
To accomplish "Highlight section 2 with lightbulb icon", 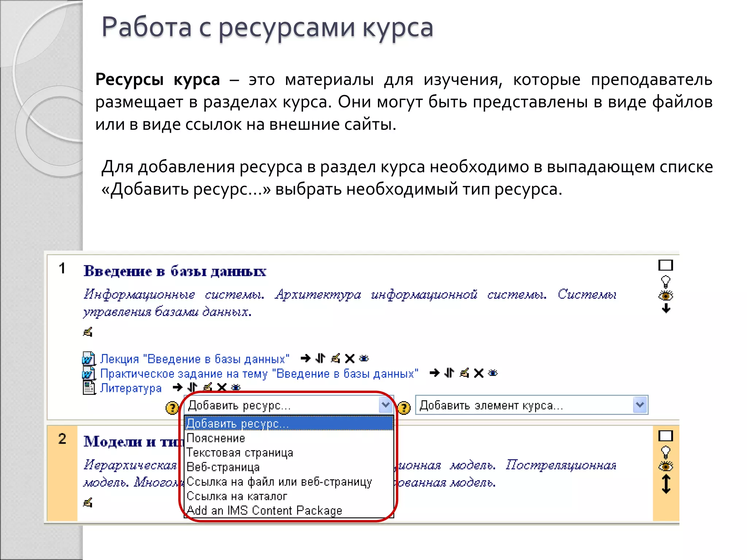I will point(666,452).
